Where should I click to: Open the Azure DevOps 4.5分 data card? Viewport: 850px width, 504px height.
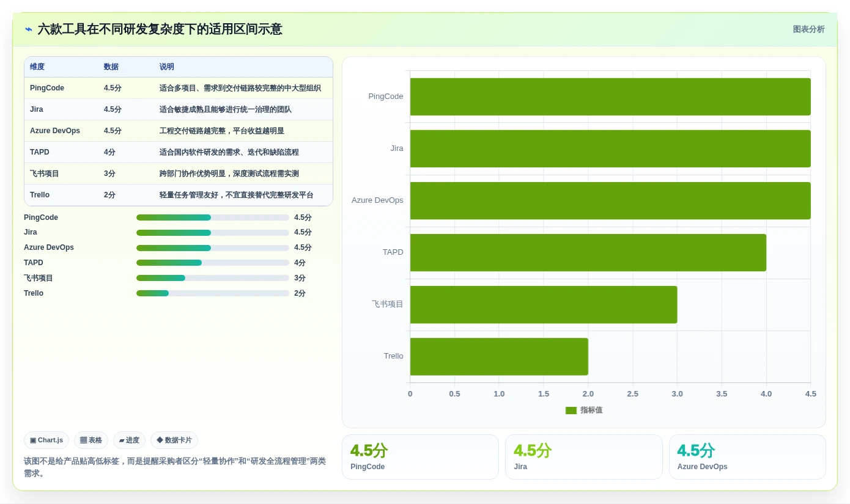(747, 457)
